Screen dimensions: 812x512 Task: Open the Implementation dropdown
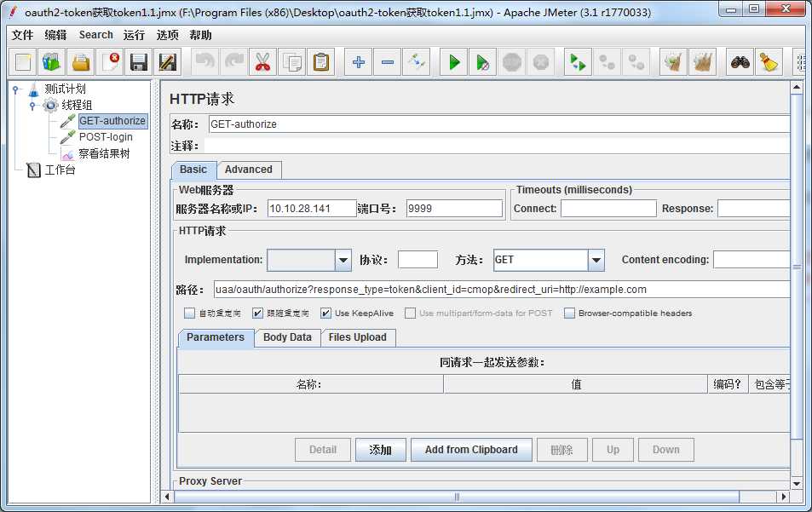[343, 260]
